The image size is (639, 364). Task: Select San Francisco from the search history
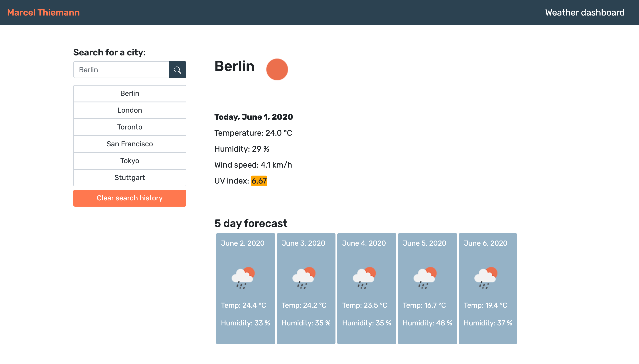click(x=130, y=144)
